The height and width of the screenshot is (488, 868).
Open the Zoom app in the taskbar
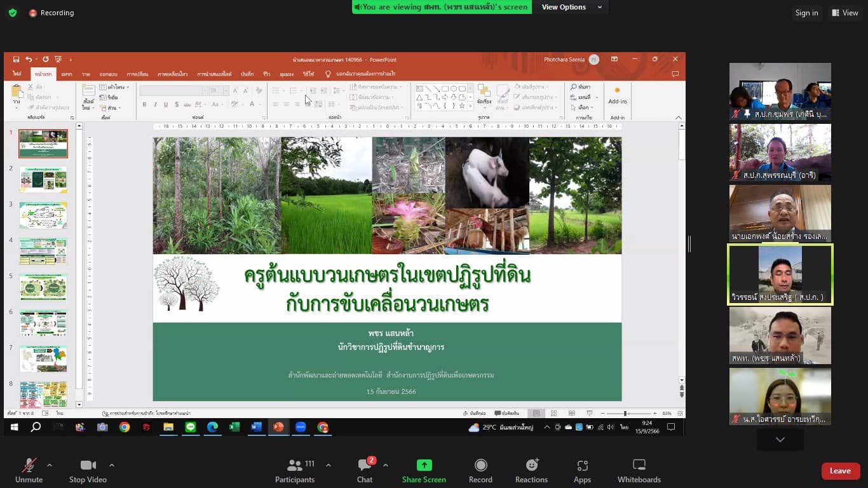coord(301,427)
